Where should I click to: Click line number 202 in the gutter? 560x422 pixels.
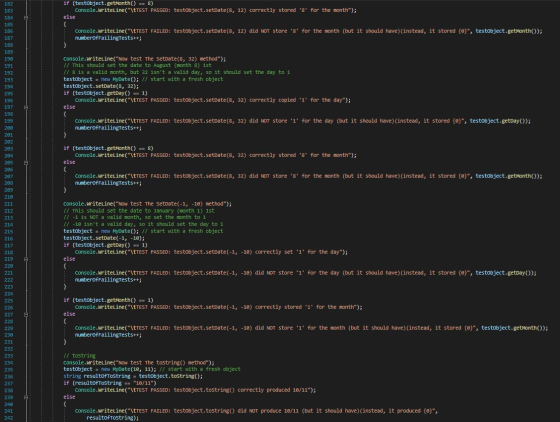(x=9, y=142)
